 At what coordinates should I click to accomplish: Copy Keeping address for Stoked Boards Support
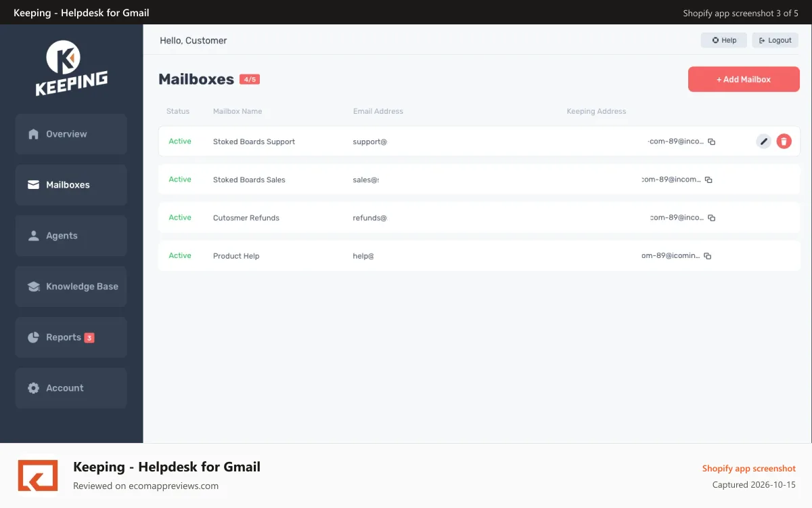[711, 142]
